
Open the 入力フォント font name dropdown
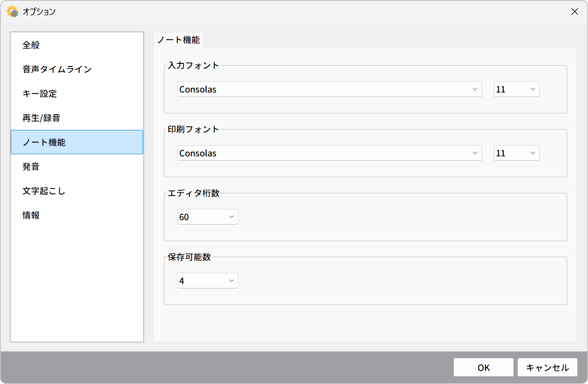329,89
